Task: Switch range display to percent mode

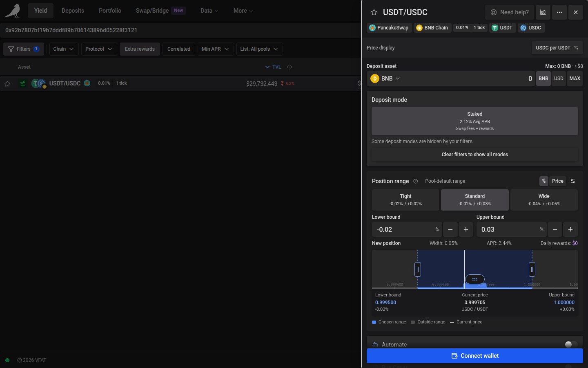Action: point(543,181)
